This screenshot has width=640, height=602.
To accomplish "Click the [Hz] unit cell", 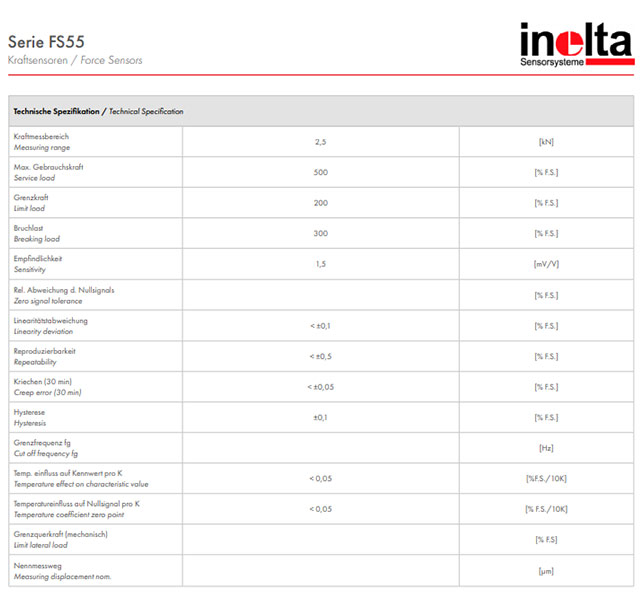I will (x=546, y=448).
